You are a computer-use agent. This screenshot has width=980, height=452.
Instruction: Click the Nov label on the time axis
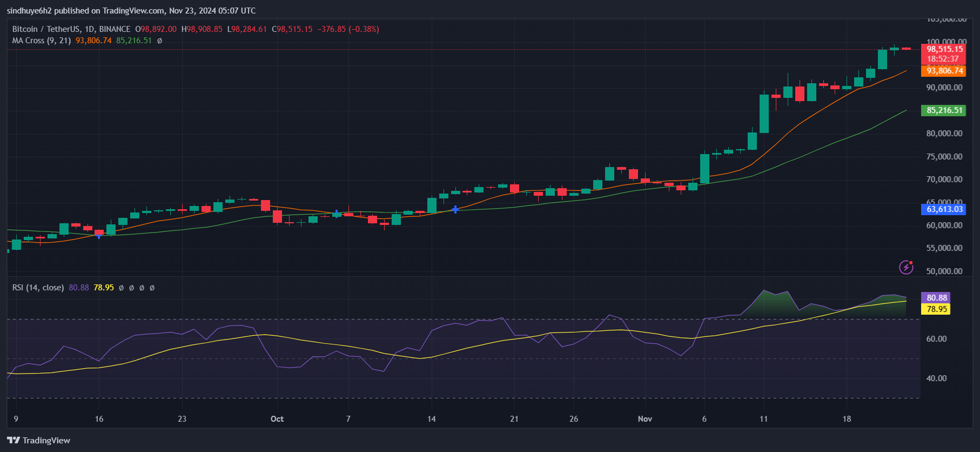[645, 419]
